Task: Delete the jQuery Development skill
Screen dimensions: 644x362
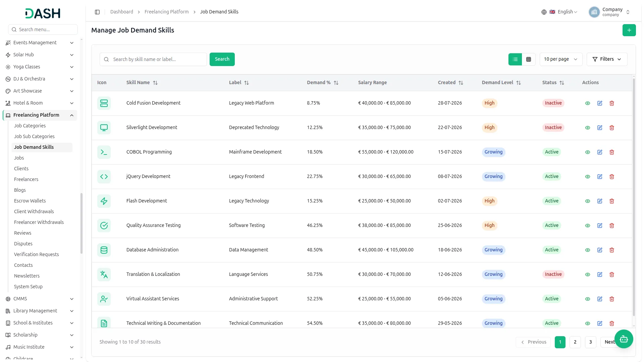Action: point(612,177)
